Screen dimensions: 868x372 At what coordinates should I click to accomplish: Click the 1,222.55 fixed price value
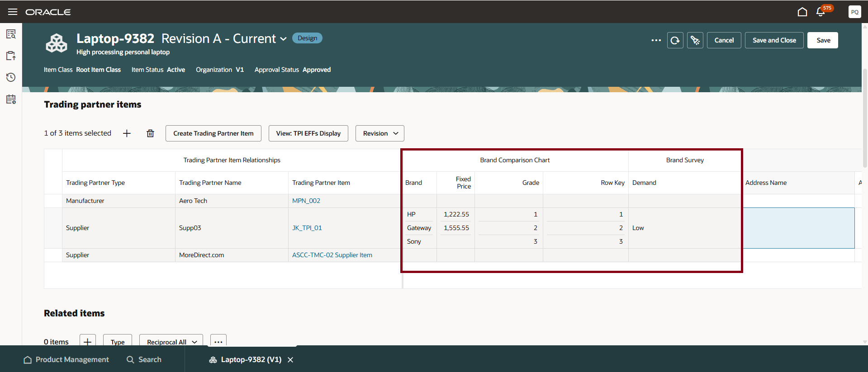456,214
